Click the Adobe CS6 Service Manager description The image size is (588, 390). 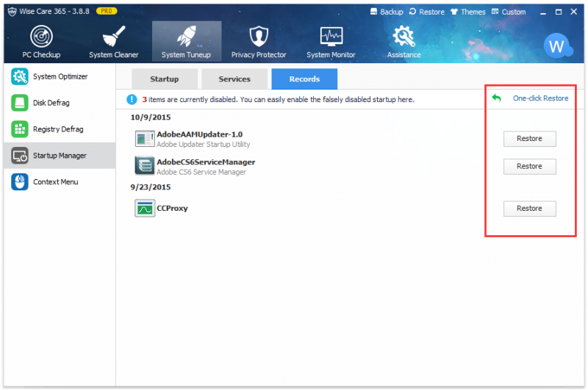[x=201, y=172]
